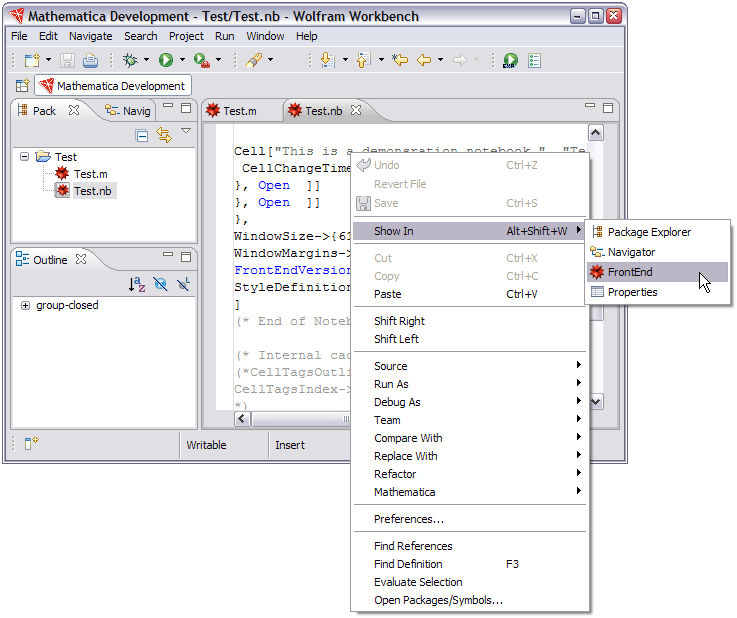Open the Debug dropdown arrow
This screenshot has width=737, height=618.
(146, 60)
